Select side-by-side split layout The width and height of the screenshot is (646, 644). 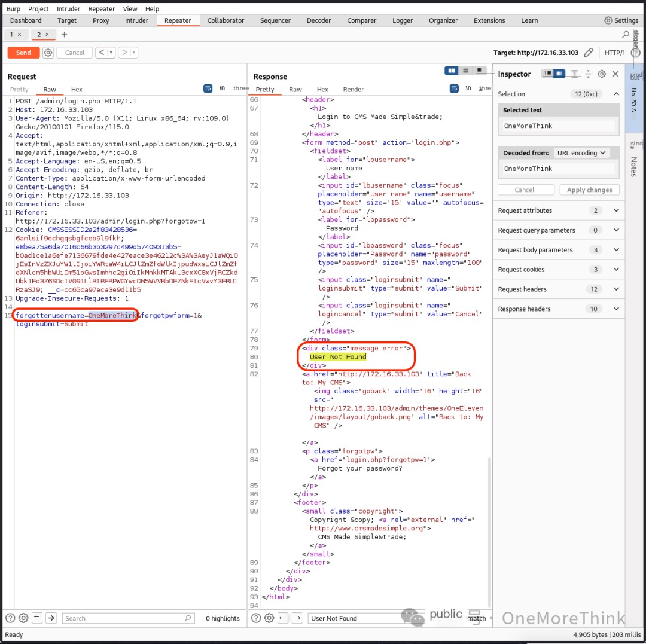pyautogui.click(x=452, y=71)
